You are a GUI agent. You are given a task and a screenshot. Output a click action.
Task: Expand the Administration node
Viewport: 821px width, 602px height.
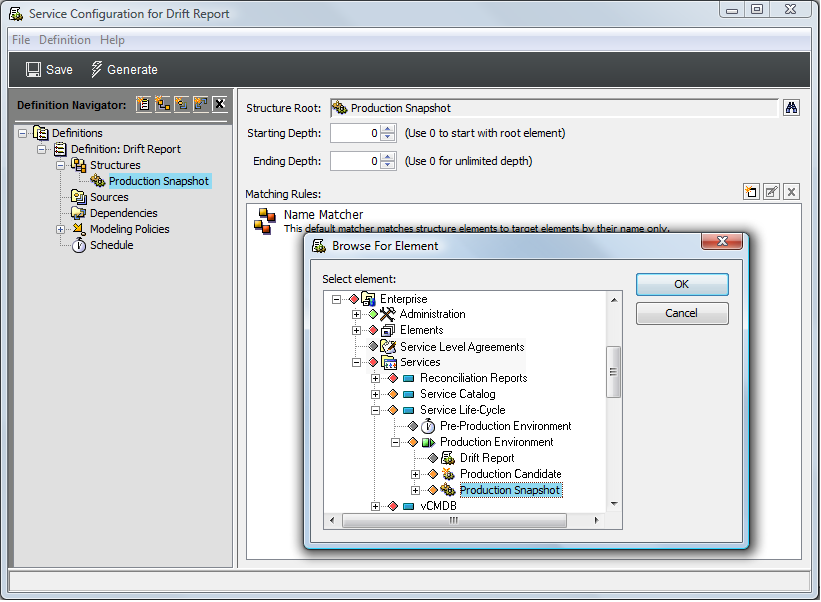357,315
